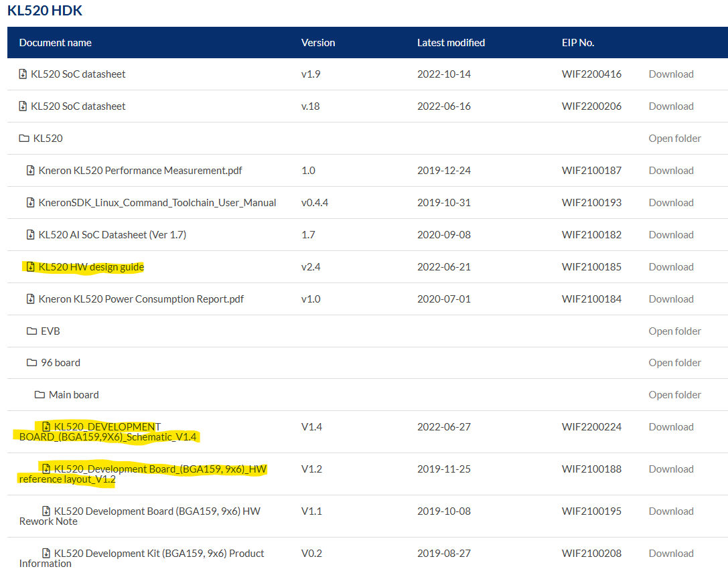Select Kneron KL520 Performance Measurement.pdf name

tap(140, 171)
